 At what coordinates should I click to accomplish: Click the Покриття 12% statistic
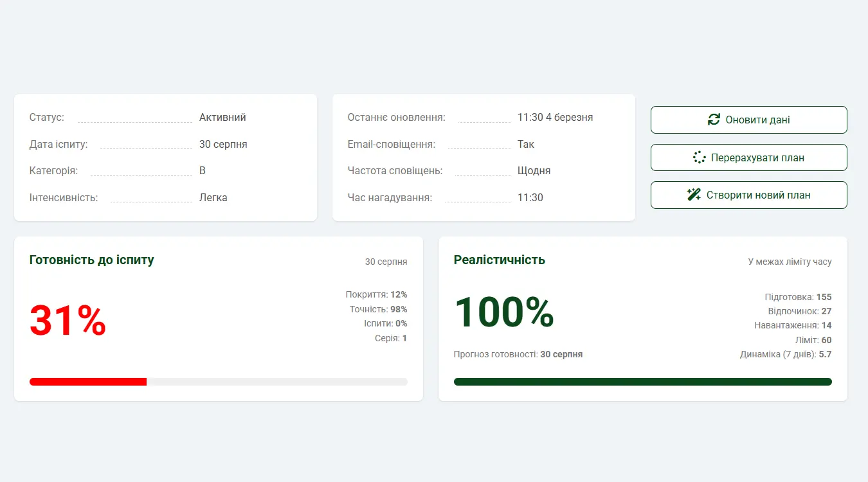[x=376, y=295]
